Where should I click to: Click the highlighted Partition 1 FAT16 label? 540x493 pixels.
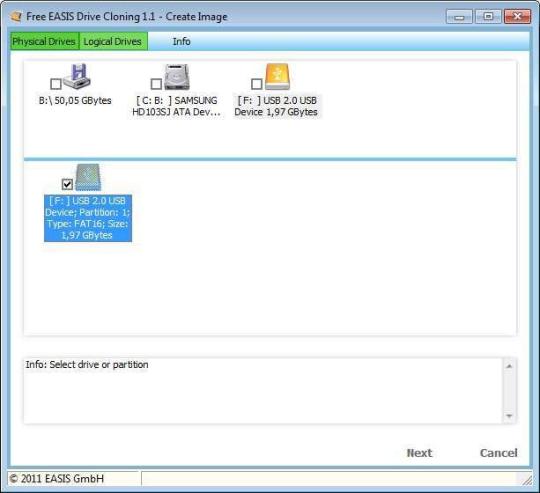coord(88,218)
